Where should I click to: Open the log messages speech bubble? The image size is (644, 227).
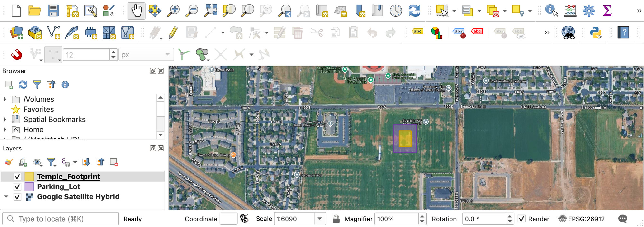pyautogui.click(x=623, y=219)
